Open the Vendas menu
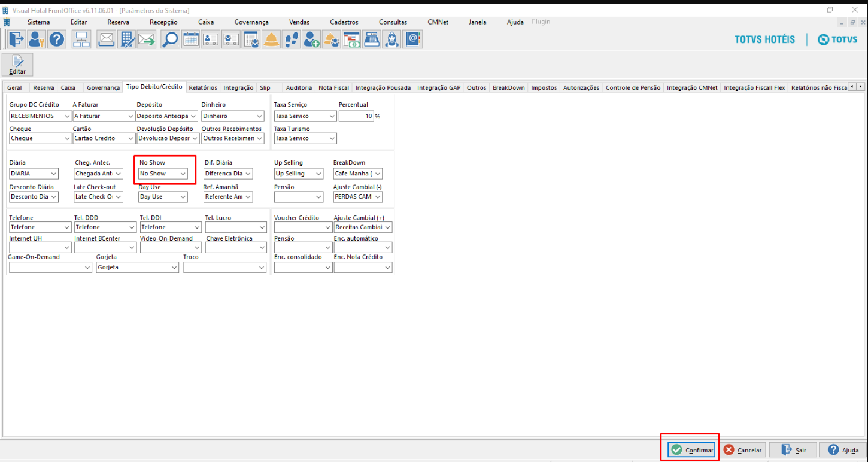 point(299,22)
